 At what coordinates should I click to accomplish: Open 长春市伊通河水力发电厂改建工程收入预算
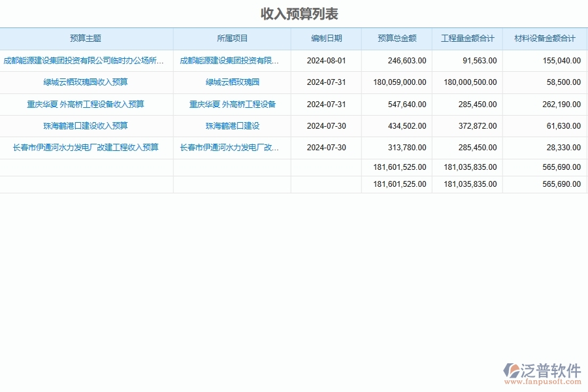[87, 147]
